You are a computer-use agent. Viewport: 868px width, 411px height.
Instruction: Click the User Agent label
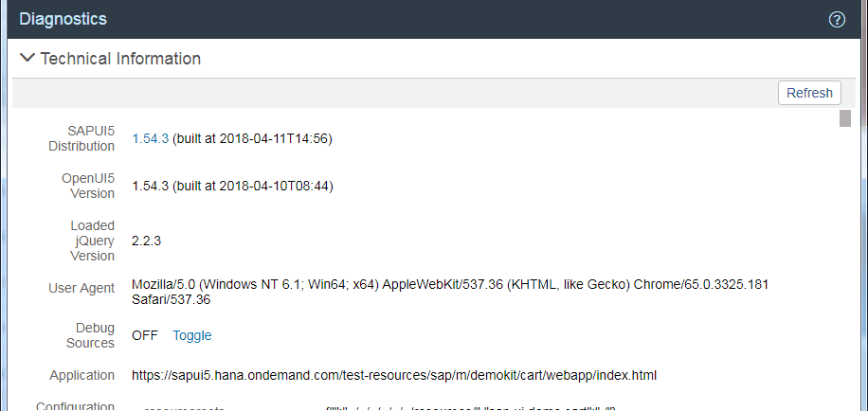click(81, 288)
